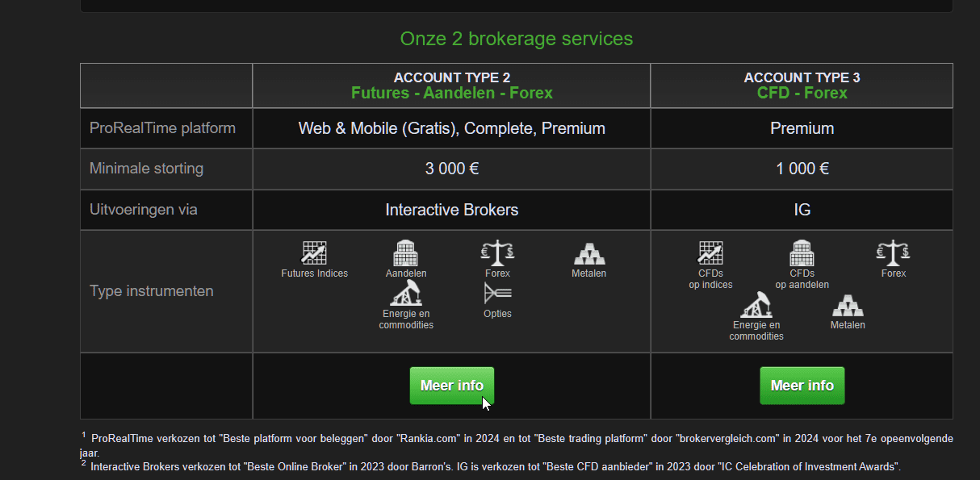This screenshot has height=480, width=980.
Task: Click the Energie en commodities icon for CFD account
Action: 756,305
